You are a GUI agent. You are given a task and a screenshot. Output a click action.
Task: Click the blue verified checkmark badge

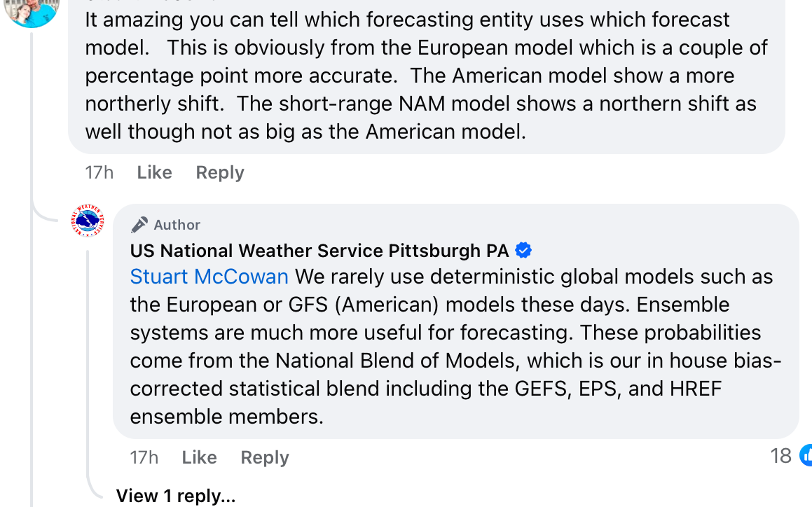coord(523,251)
